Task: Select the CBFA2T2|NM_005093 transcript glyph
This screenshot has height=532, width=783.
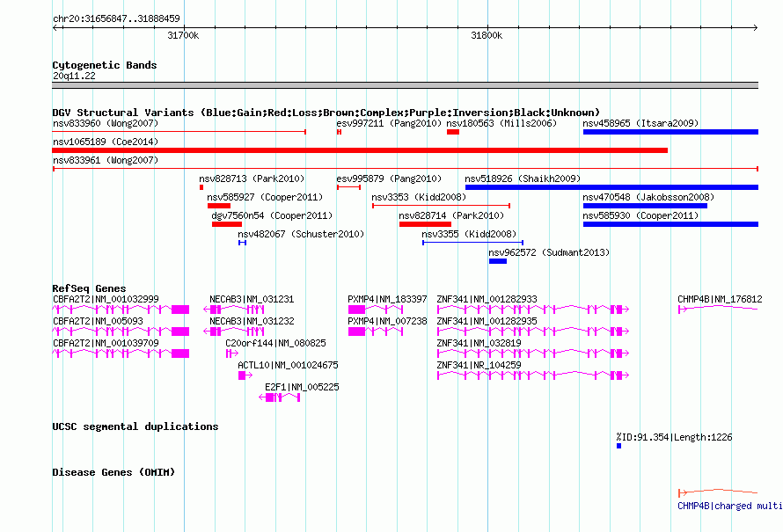Action: (121, 332)
